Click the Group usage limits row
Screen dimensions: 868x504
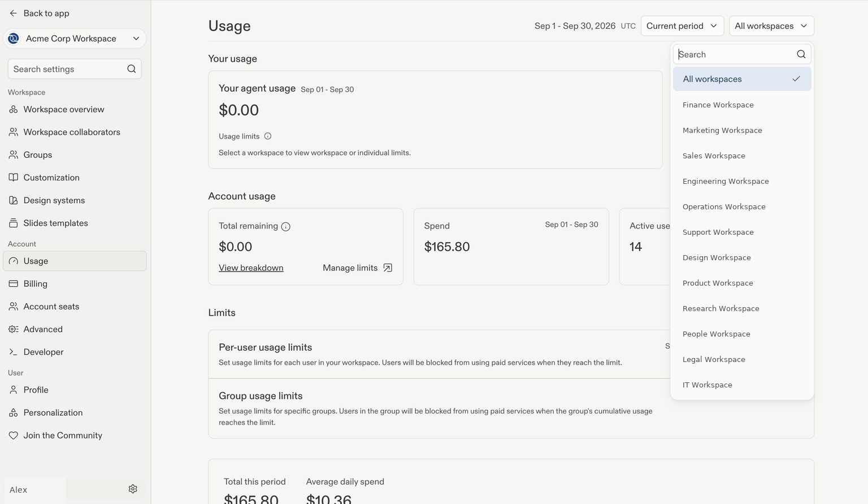click(x=439, y=408)
